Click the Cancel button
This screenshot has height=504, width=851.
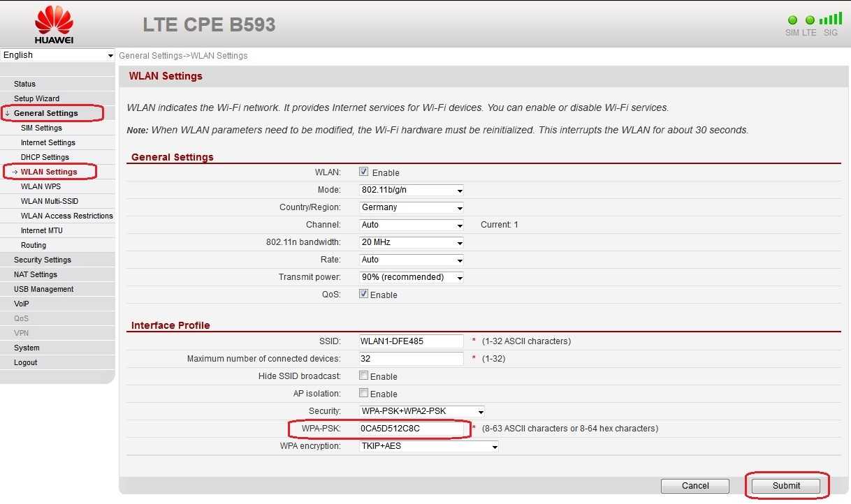(x=695, y=486)
